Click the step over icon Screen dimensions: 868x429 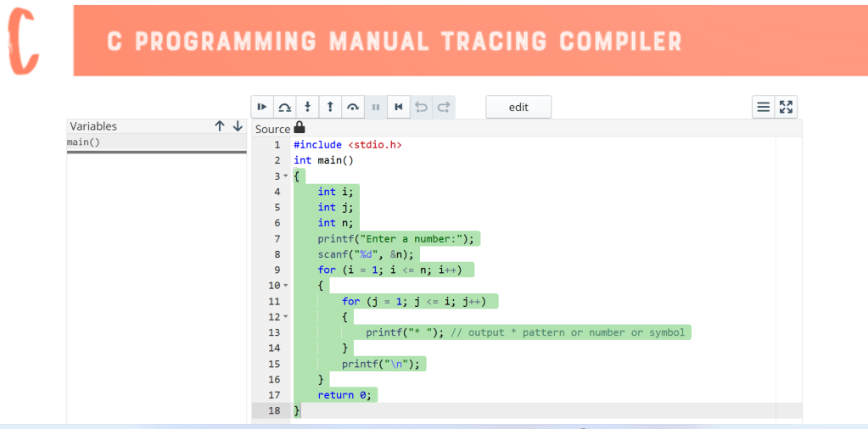285,107
